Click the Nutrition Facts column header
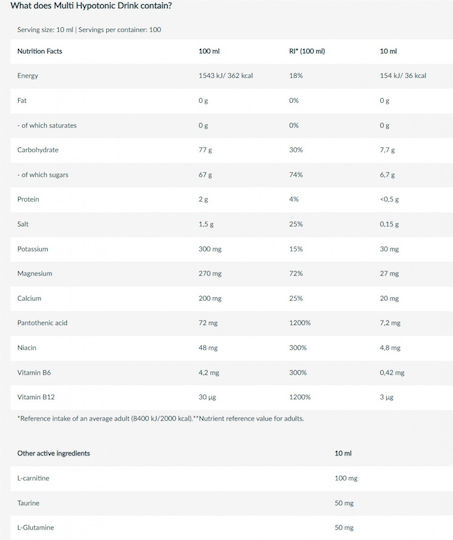This screenshot has width=453, height=540. tap(40, 51)
